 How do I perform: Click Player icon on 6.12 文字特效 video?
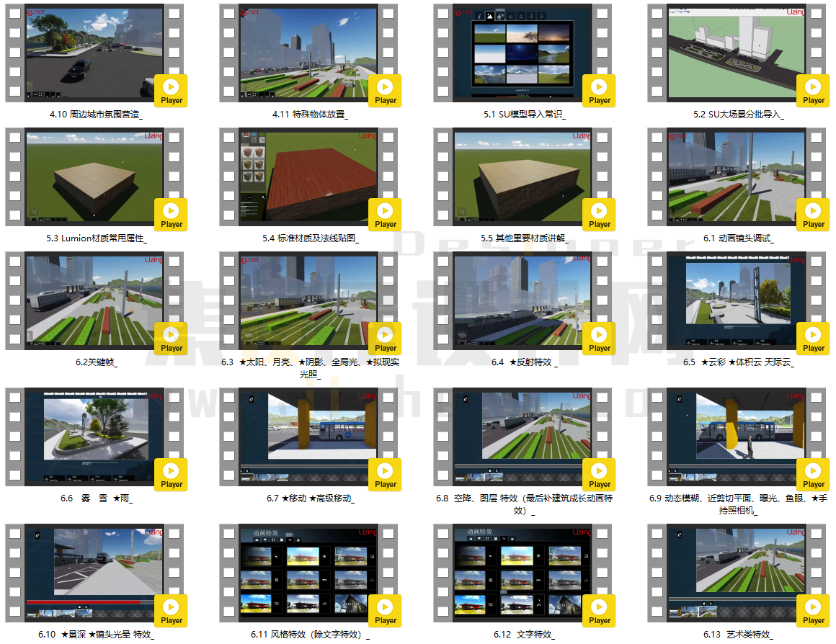599,610
